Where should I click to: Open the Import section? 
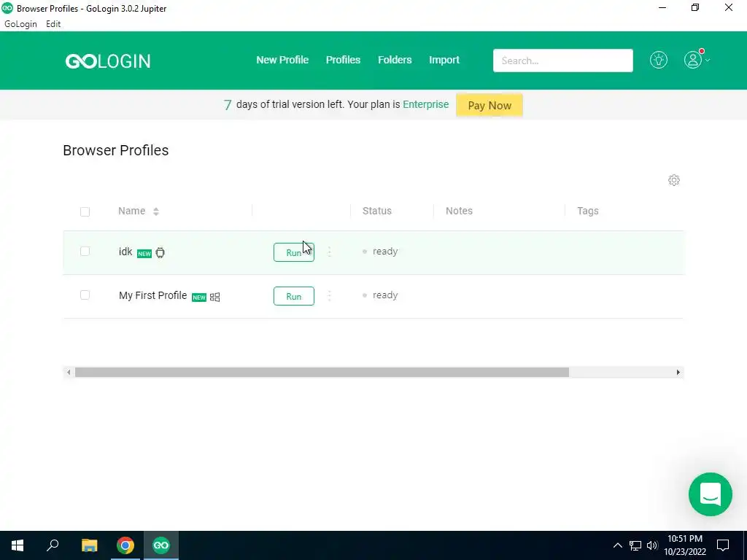coord(444,60)
